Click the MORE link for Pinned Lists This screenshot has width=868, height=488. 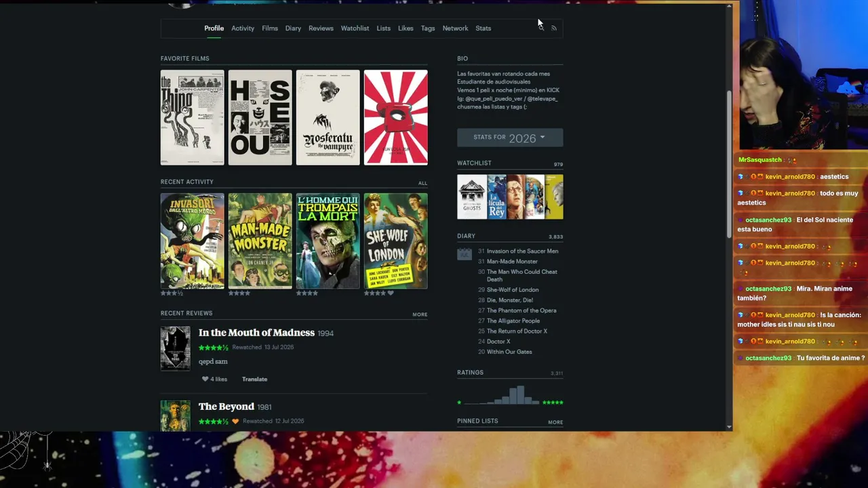555,422
